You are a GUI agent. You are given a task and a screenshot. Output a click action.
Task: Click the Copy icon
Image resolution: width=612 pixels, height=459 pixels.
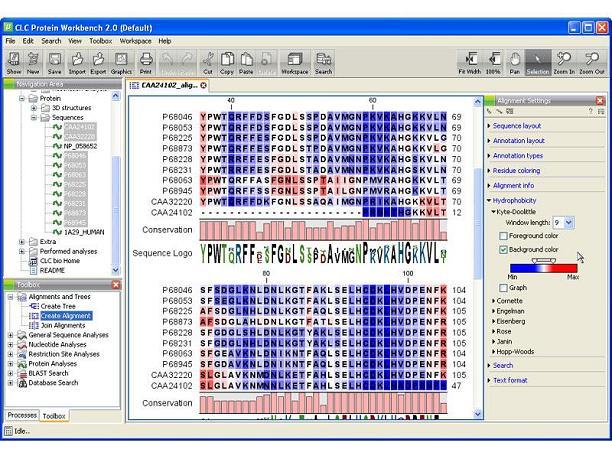[226, 62]
